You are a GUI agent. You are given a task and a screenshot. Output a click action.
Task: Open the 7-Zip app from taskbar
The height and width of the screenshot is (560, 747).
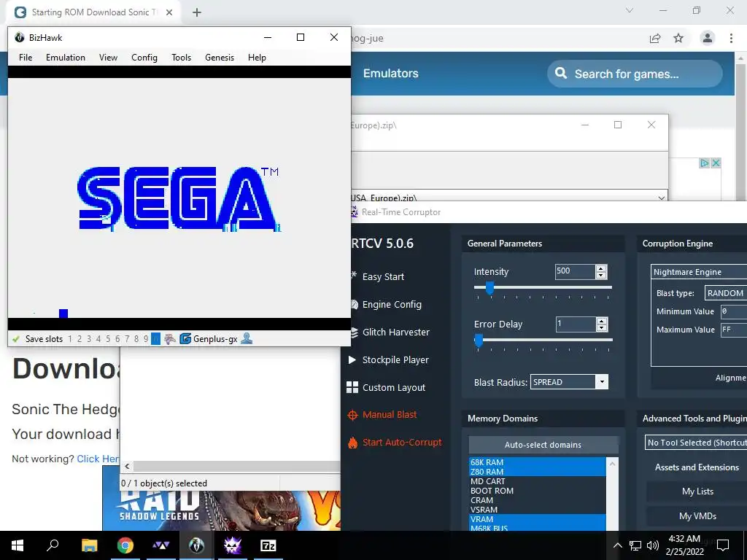pyautogui.click(x=268, y=545)
